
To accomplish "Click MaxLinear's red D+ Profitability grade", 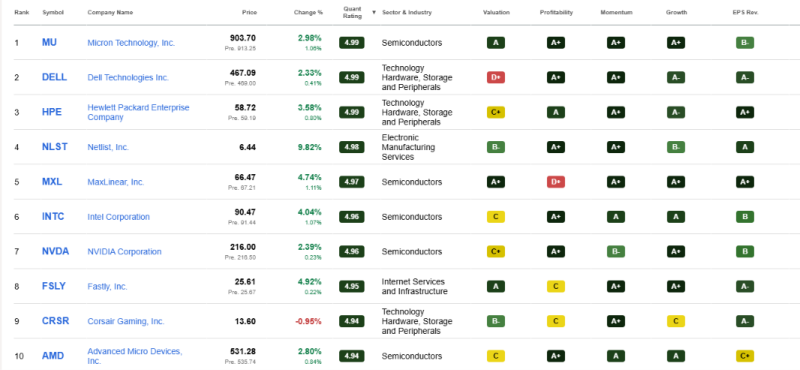I will click(556, 182).
